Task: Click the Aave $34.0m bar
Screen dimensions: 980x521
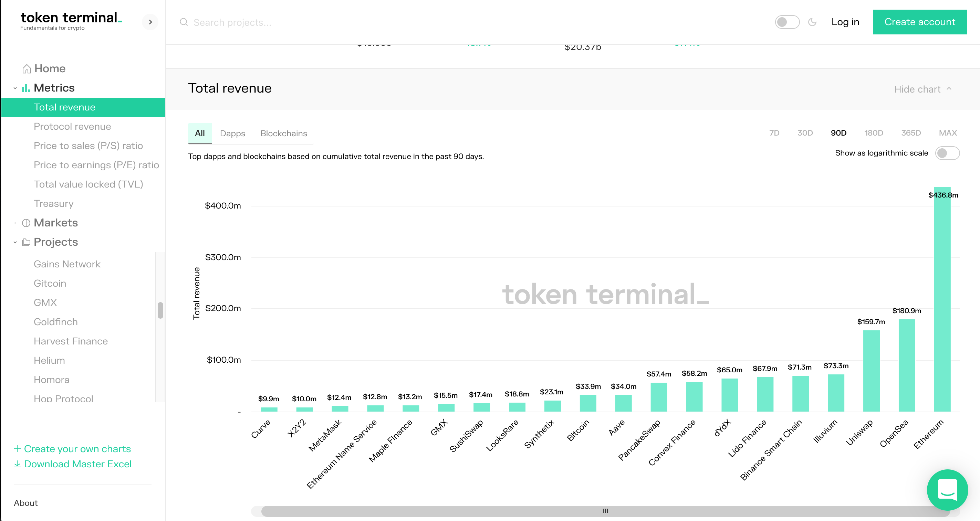Action: tap(623, 403)
